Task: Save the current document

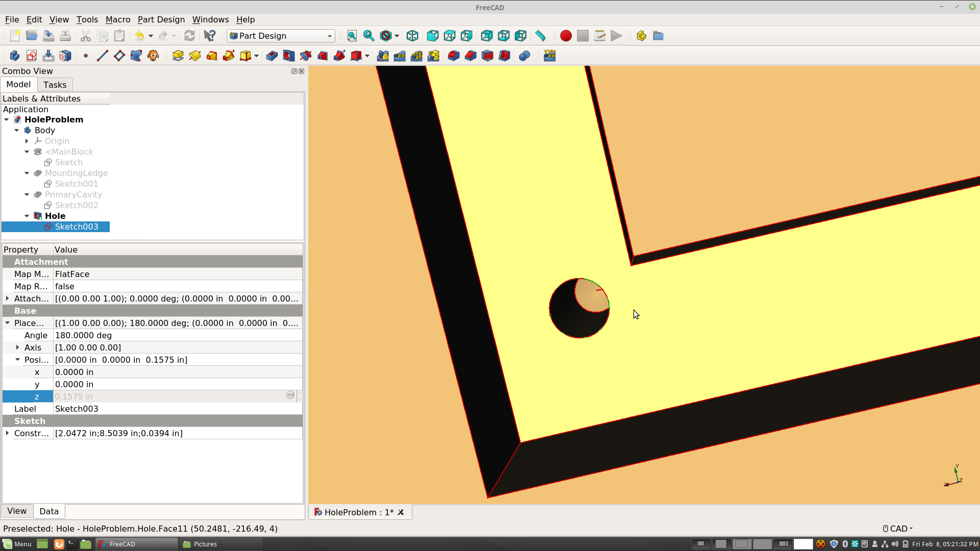Action: (48, 36)
